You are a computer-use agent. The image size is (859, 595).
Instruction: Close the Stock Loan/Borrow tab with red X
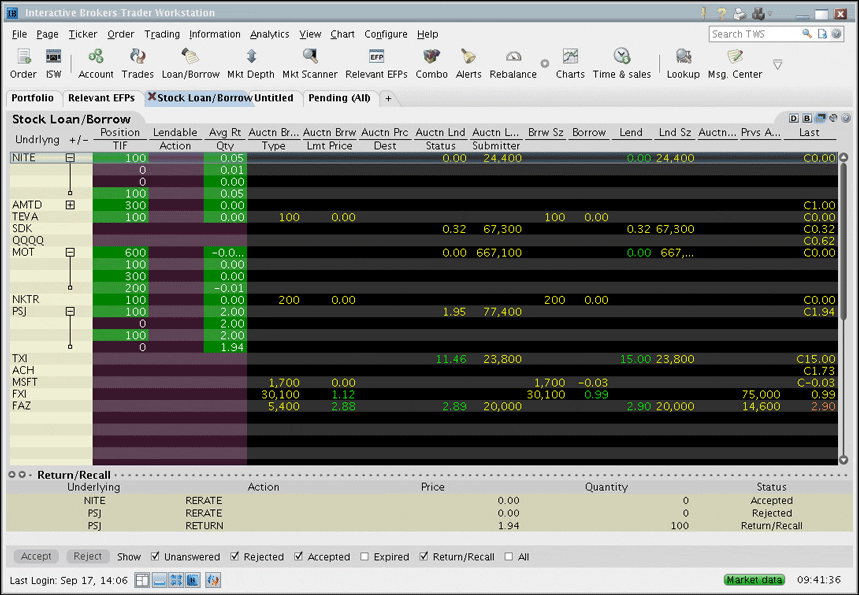point(152,97)
